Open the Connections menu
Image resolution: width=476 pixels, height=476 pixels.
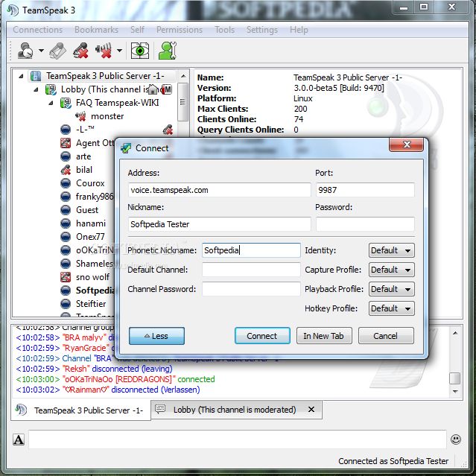[x=38, y=30]
